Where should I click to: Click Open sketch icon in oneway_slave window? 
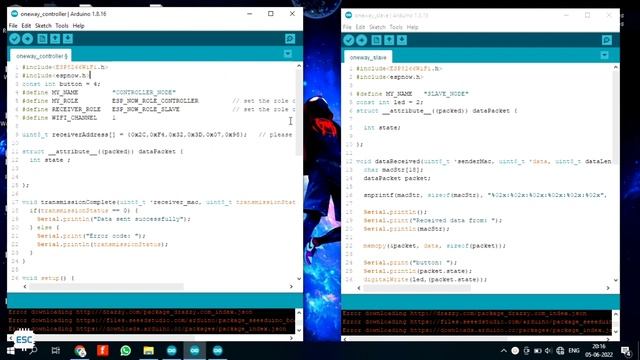(x=389, y=40)
